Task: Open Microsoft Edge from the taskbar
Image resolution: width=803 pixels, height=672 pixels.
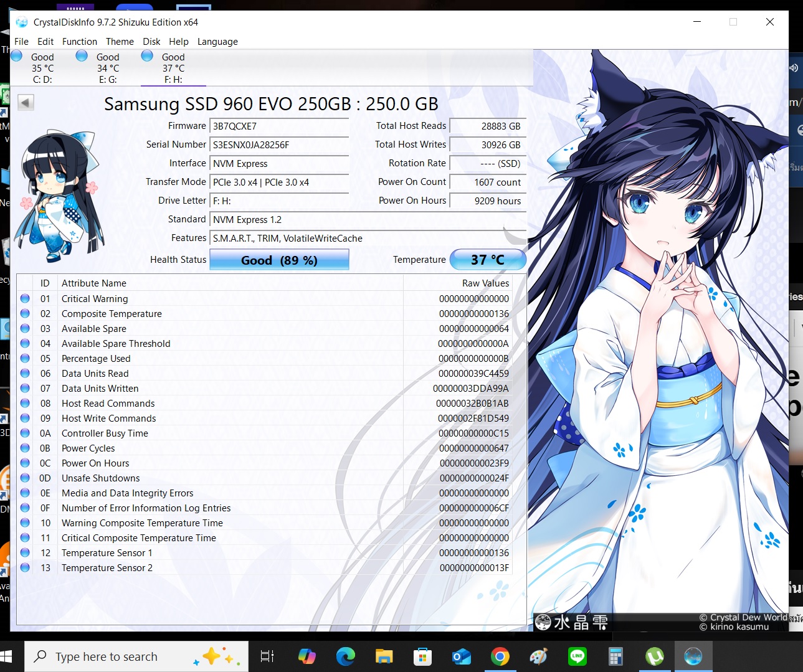Action: pos(346,656)
